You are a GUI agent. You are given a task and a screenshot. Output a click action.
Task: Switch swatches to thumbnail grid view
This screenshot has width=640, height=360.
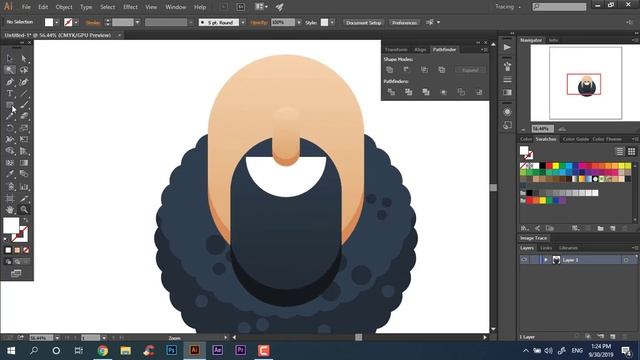click(x=631, y=151)
